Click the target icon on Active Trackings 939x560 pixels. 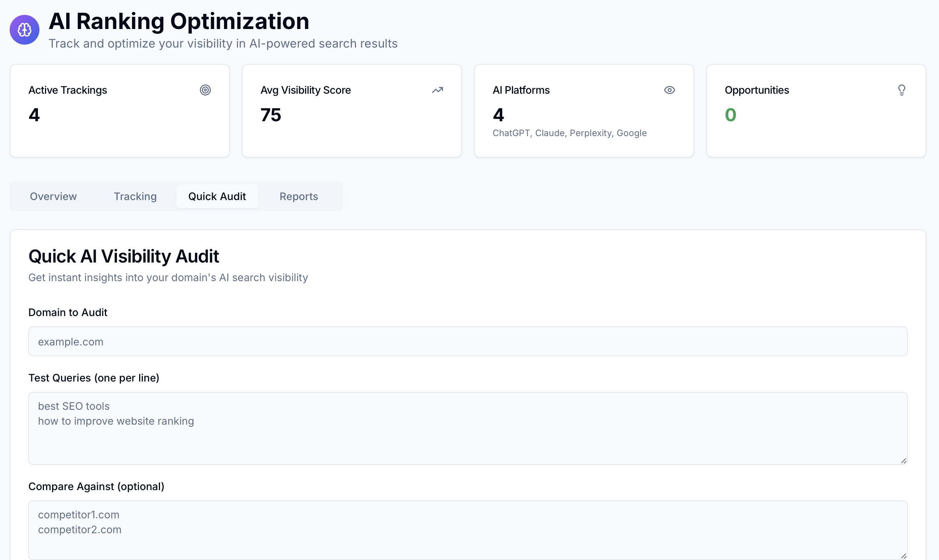(x=205, y=90)
